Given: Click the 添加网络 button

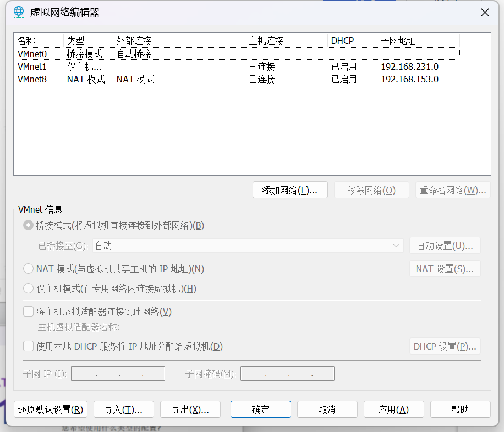Looking at the screenshot, I should pos(290,190).
